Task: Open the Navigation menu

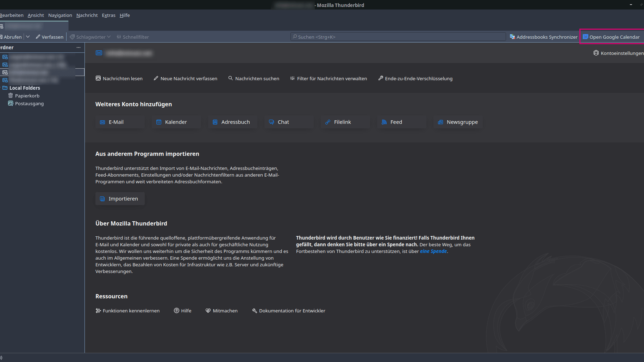Action: (x=60, y=15)
